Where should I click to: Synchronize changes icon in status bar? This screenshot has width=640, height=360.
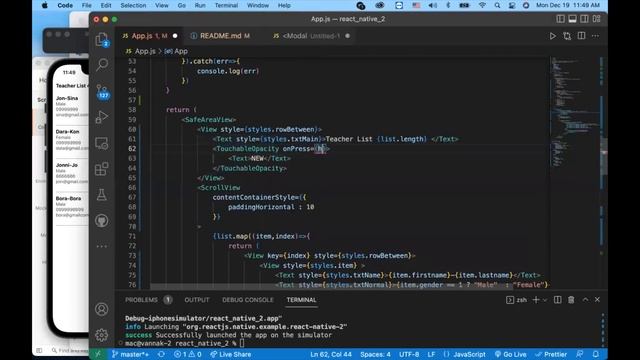(161, 354)
